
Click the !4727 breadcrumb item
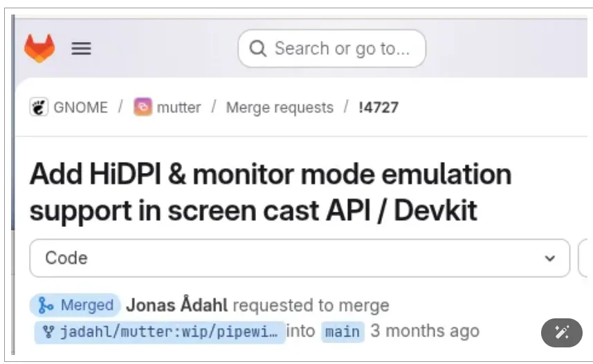(378, 107)
